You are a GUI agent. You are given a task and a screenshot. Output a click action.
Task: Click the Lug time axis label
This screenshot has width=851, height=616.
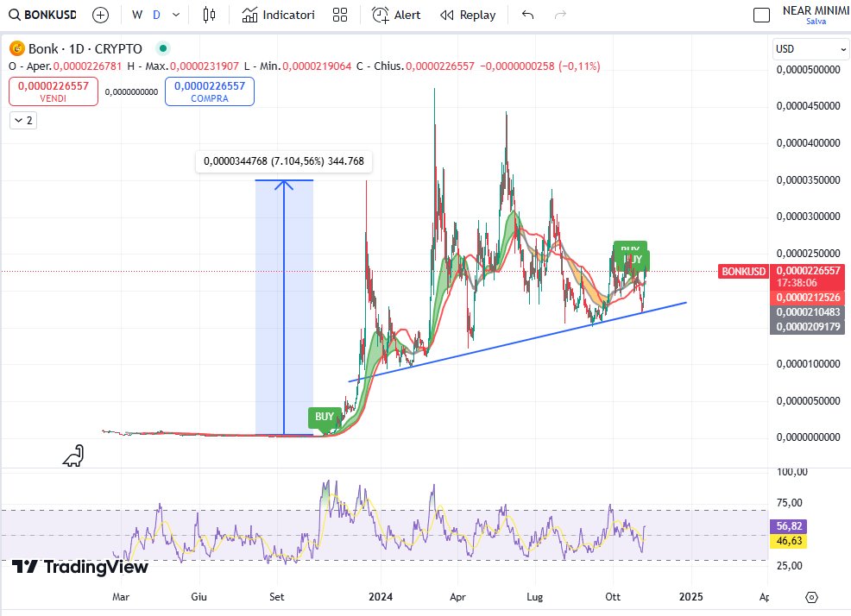click(534, 597)
